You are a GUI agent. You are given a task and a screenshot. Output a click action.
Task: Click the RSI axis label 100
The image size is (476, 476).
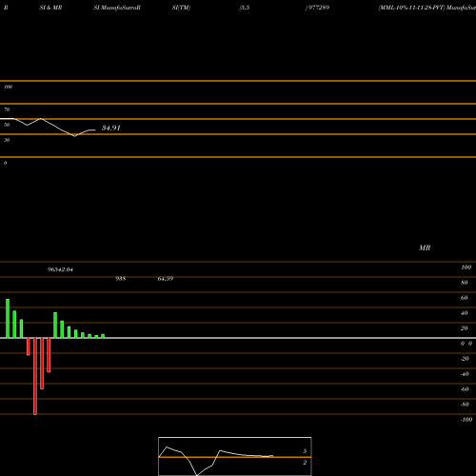pos(9,87)
